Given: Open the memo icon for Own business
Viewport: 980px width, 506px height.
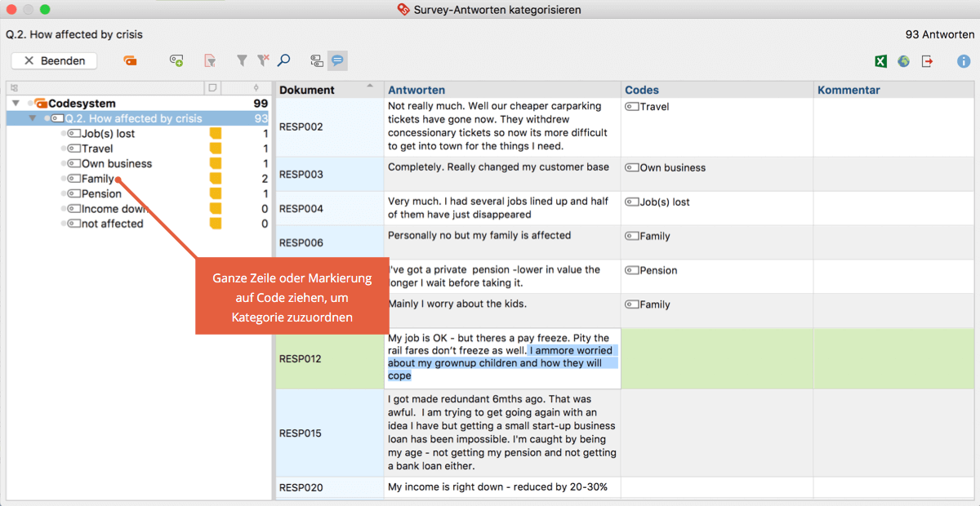Looking at the screenshot, I should pos(216,164).
